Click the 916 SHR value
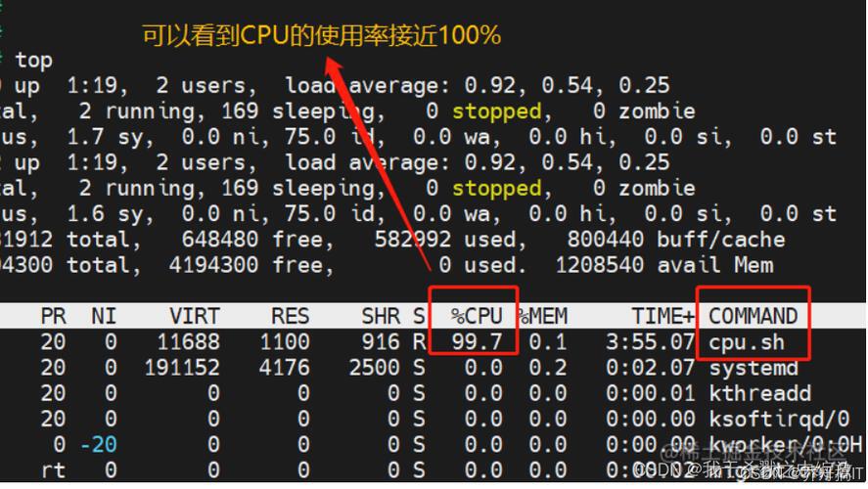The height and width of the screenshot is (489, 868). click(381, 342)
